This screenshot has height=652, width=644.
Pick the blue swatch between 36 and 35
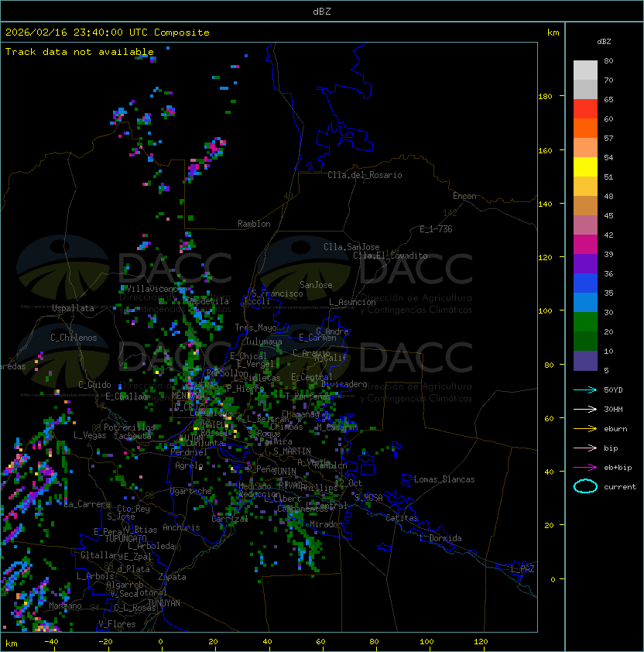pyautogui.click(x=585, y=283)
